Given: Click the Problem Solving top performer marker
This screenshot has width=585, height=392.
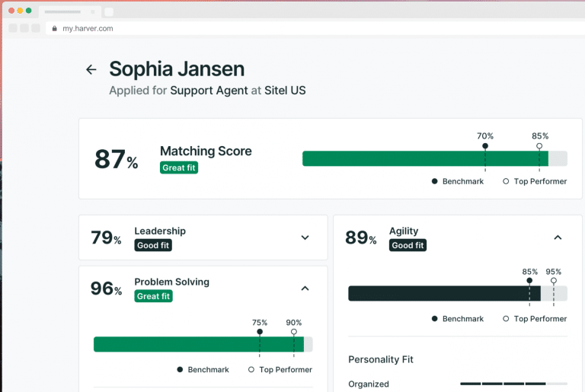Looking at the screenshot, I should click(x=294, y=332).
